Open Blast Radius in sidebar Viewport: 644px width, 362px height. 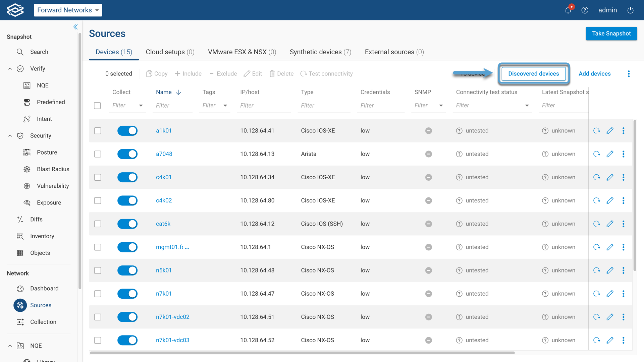tap(53, 169)
